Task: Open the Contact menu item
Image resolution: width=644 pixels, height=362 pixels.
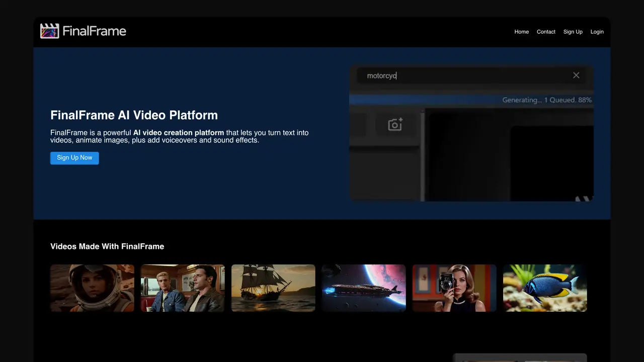Action: [x=546, y=32]
